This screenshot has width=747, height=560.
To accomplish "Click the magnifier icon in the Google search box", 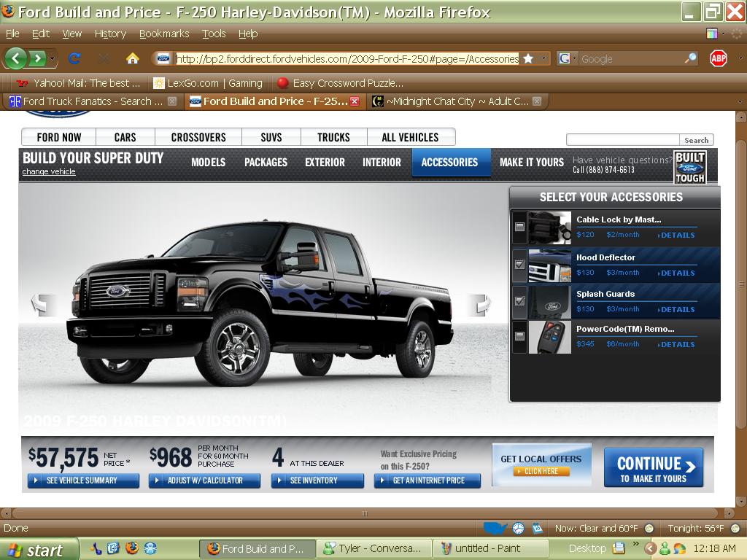I will tap(690, 58).
